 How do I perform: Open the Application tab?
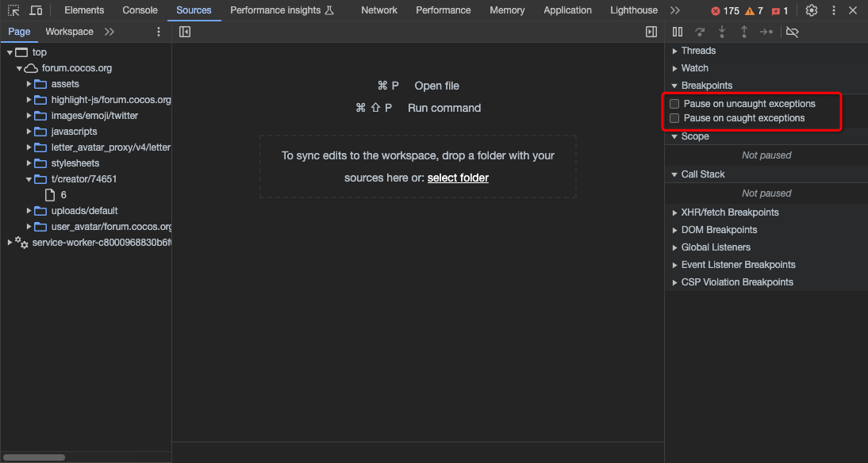pyautogui.click(x=567, y=10)
